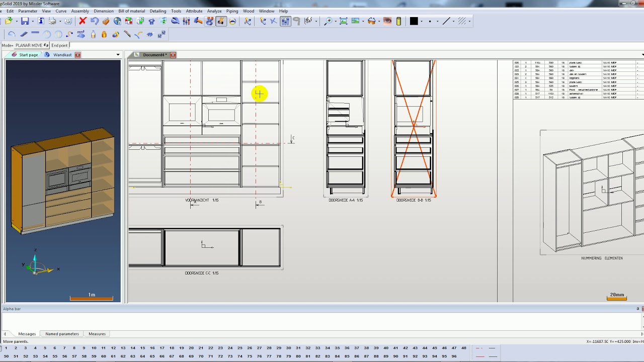Open the Parameter menu

(x=28, y=11)
